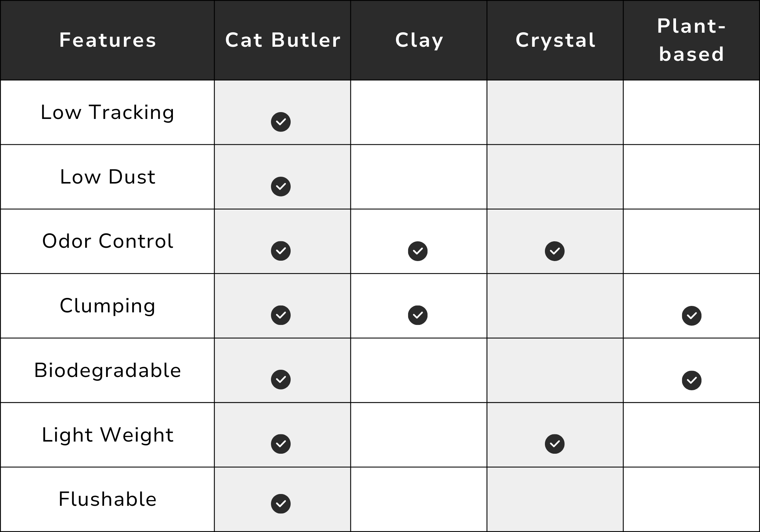This screenshot has height=532, width=760.
Task: Click the Features header cell
Action: pyautogui.click(x=108, y=40)
